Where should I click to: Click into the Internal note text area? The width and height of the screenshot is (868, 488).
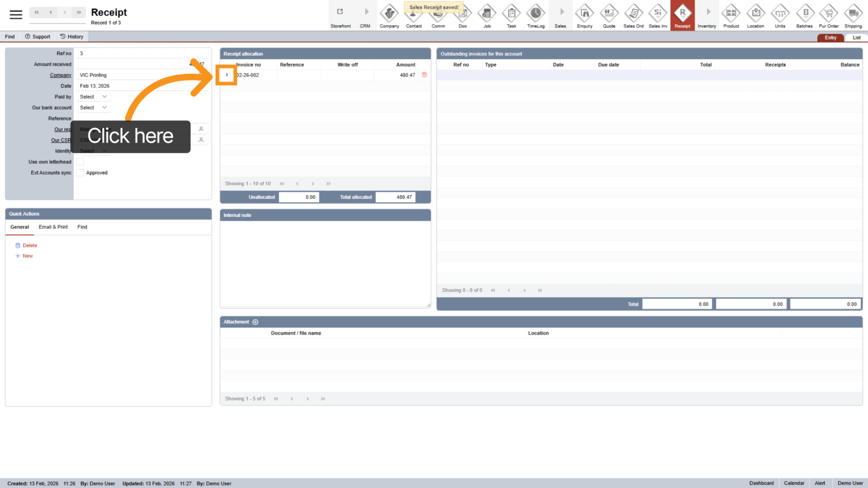click(x=325, y=263)
